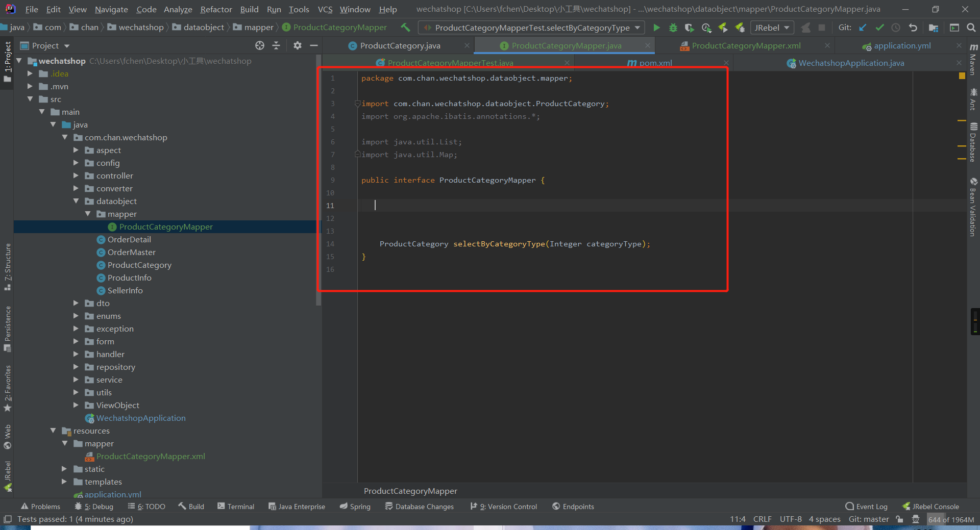Select OrderMaster class in tree
This screenshot has height=530, width=980.
(131, 252)
